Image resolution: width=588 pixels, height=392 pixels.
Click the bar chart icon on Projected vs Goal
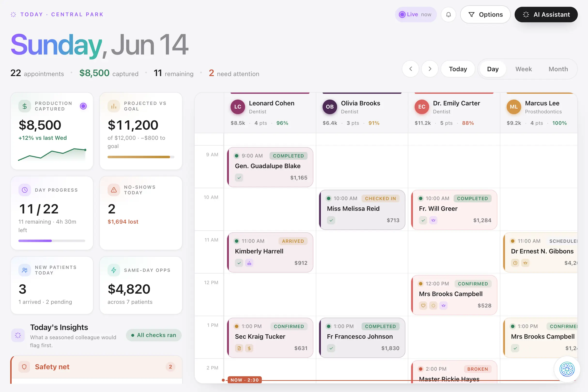[x=114, y=106]
